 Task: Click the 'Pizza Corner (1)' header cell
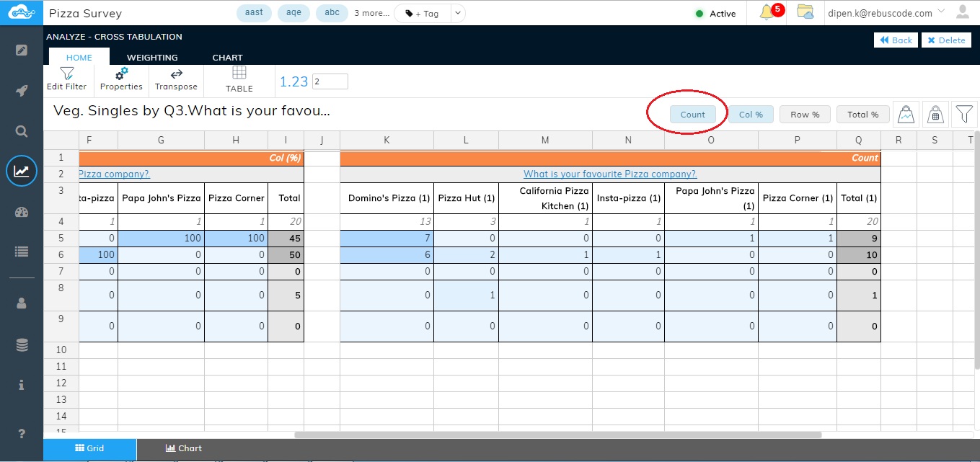pos(798,198)
